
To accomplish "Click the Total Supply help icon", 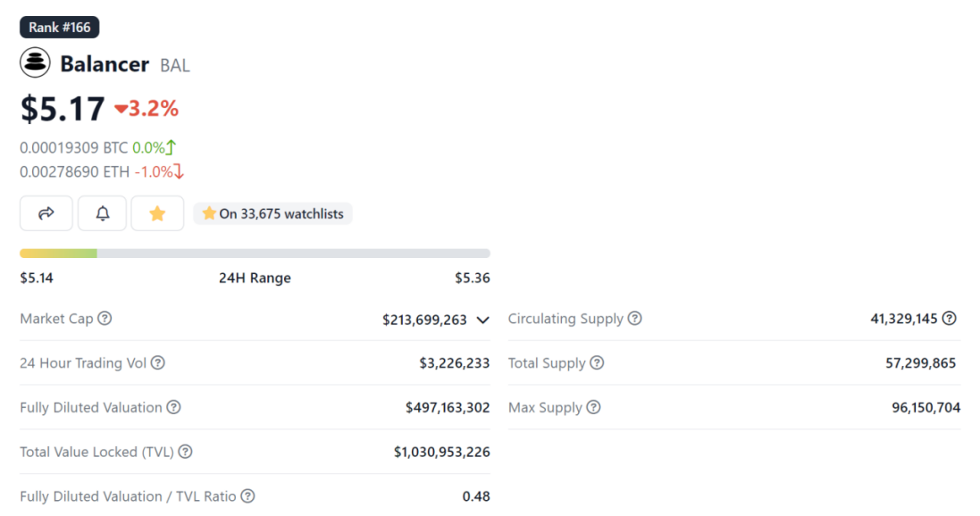I will point(597,363).
